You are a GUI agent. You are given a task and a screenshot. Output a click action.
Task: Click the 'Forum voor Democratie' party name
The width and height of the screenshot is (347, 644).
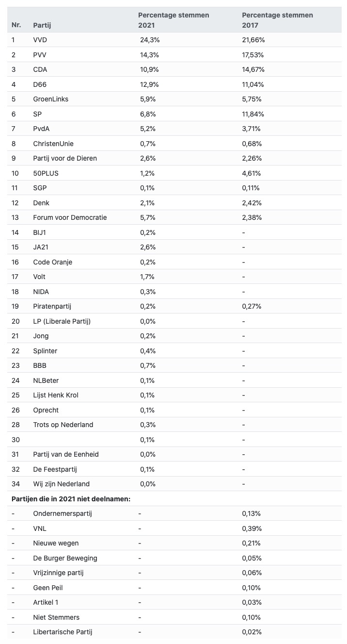(70, 217)
